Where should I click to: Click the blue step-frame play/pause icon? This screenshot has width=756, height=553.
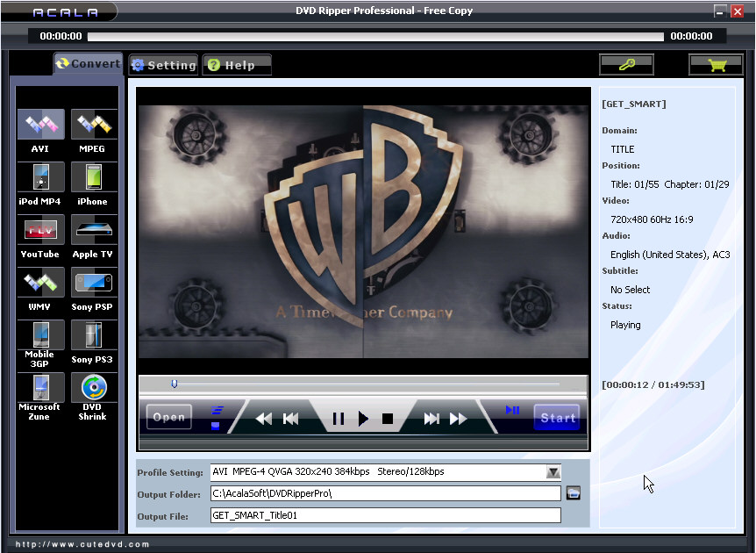pos(512,410)
